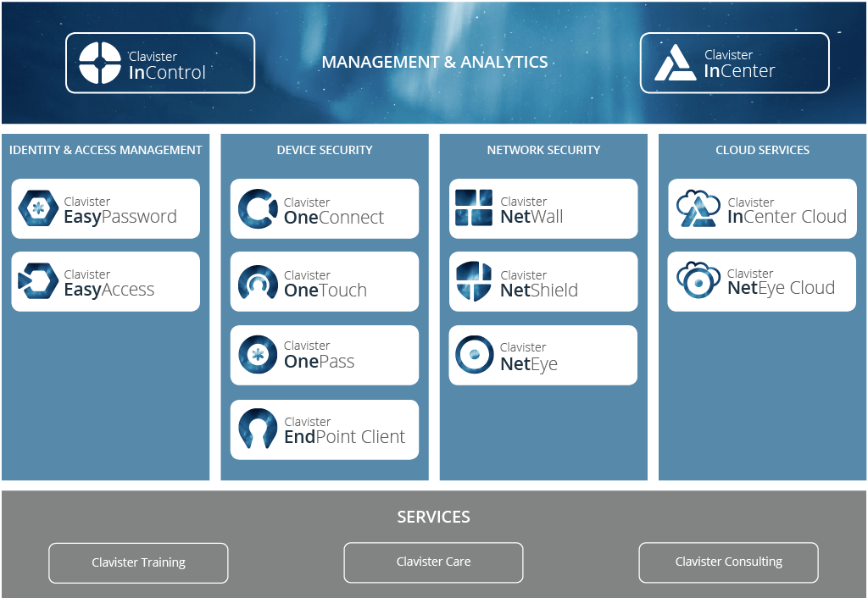
Task: Choose the NetEye product name in Network Security
Action: coord(529,364)
